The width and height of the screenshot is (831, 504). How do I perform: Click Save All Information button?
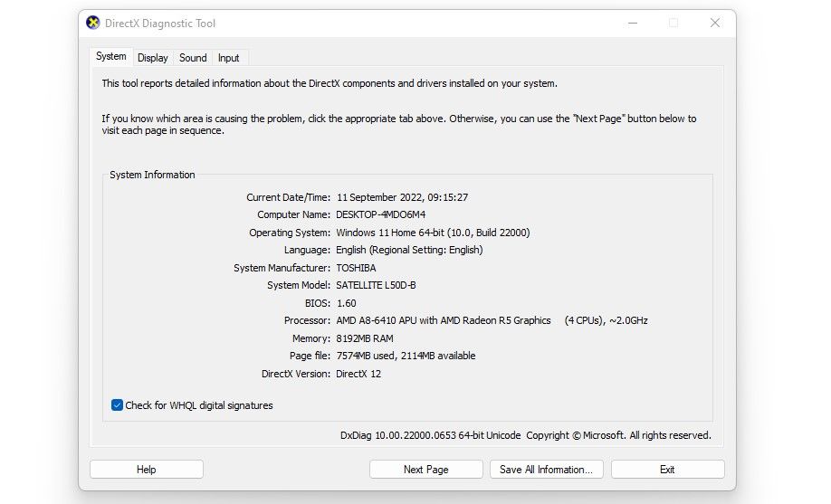click(x=547, y=470)
